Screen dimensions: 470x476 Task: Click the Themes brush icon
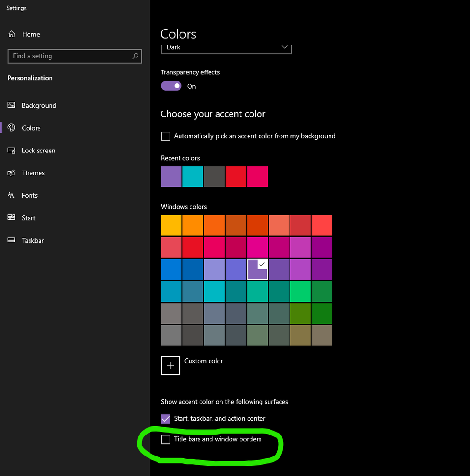[12, 173]
